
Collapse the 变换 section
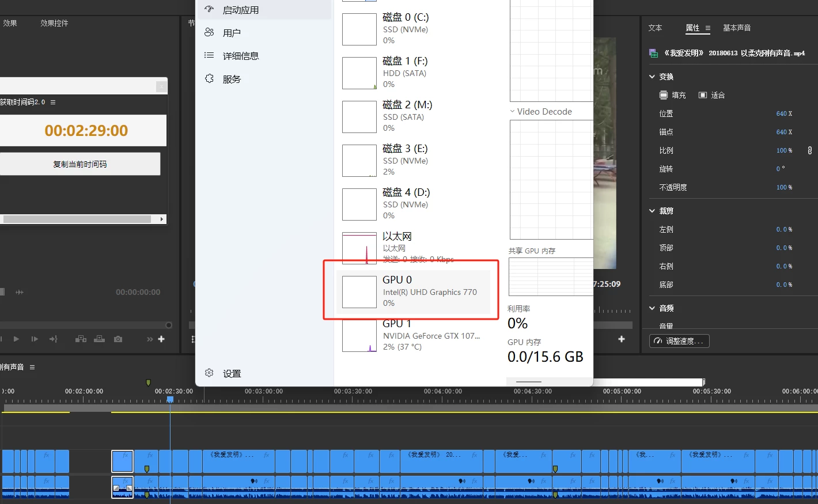(x=652, y=77)
